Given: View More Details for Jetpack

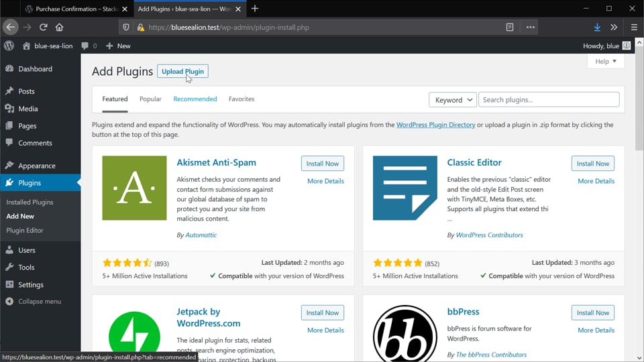Looking at the screenshot, I should (x=326, y=330).
